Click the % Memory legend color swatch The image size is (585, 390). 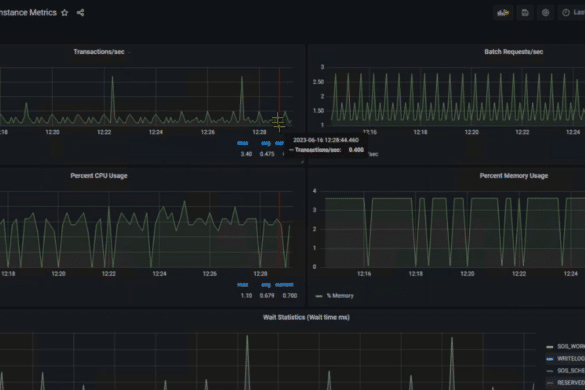(x=319, y=296)
